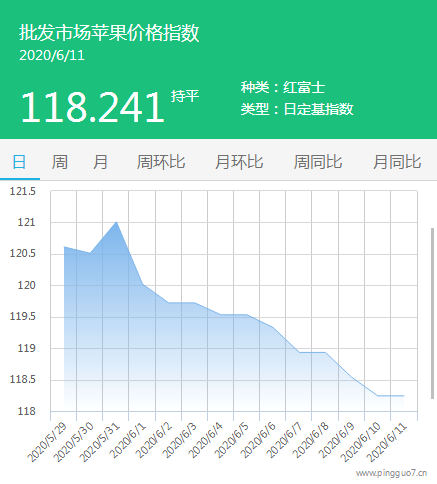This screenshot has width=437, height=484.
Task: Open the www.pingguo7.cn watermark link
Action: point(391,473)
